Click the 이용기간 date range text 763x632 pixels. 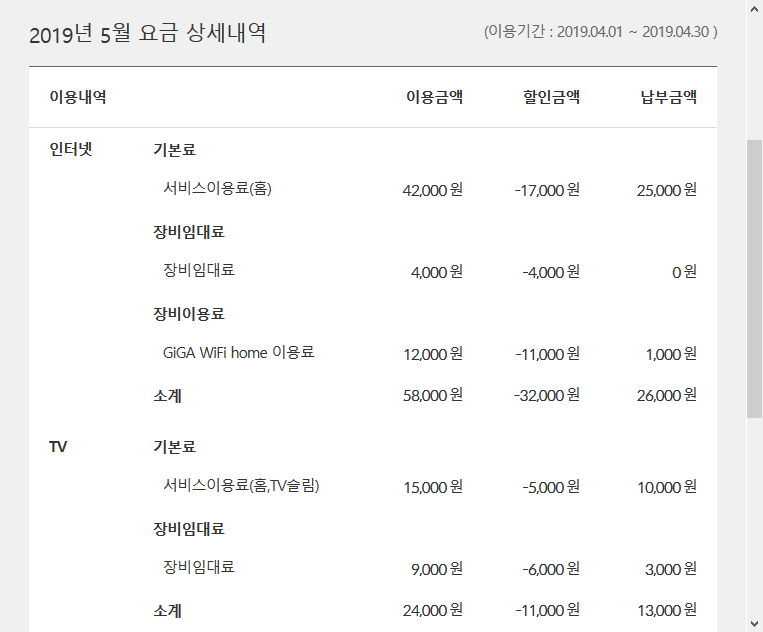point(600,31)
